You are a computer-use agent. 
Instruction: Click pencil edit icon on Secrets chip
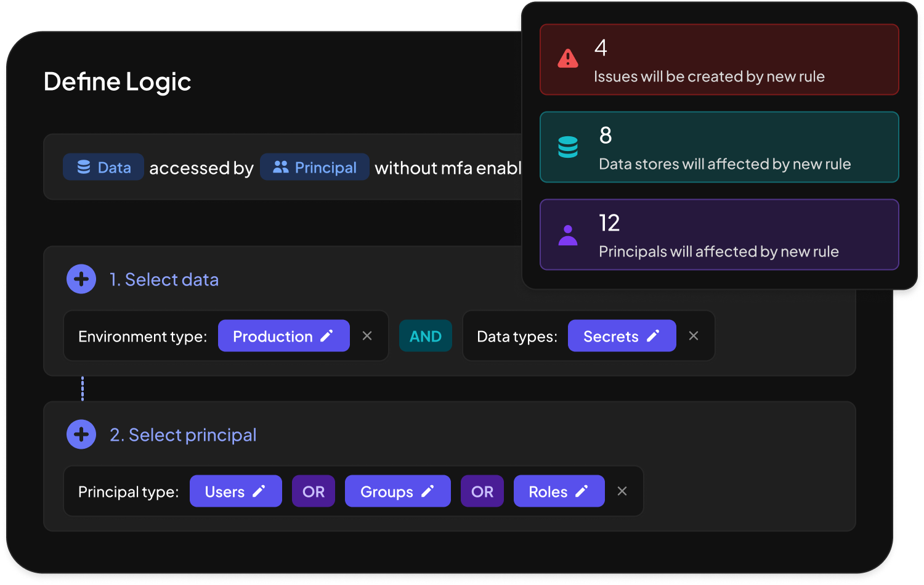tap(653, 336)
